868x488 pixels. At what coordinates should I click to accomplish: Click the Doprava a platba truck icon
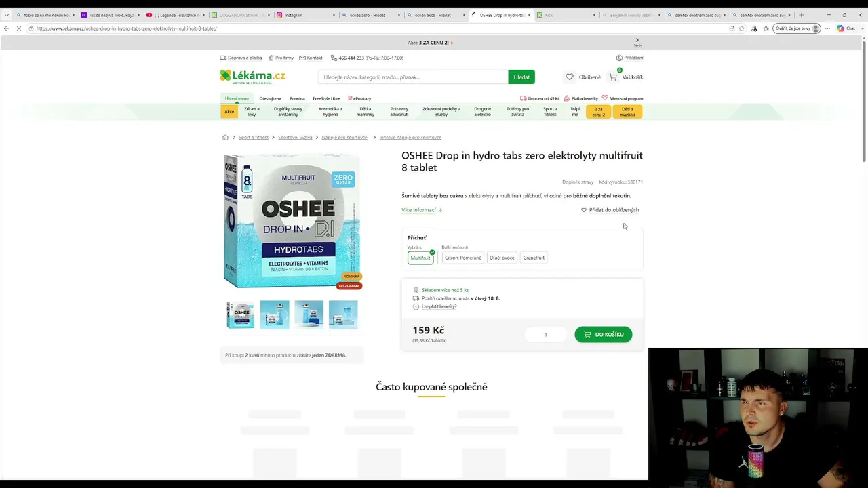click(x=223, y=58)
